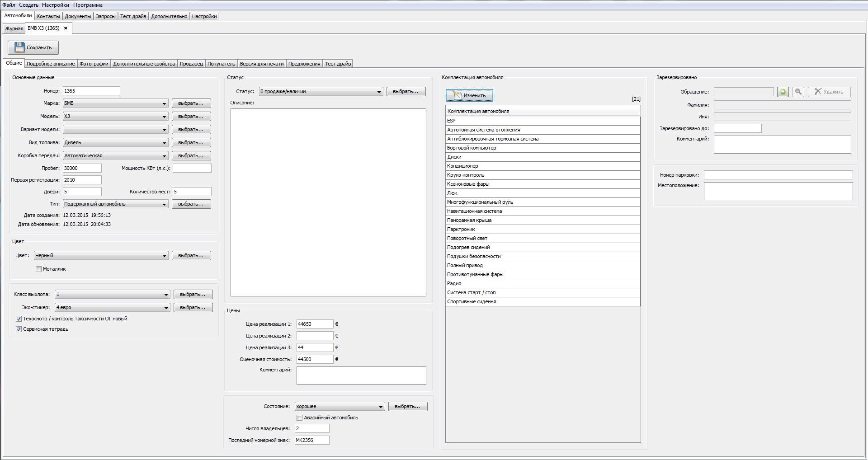Switch to the Продавец tab

click(x=191, y=64)
